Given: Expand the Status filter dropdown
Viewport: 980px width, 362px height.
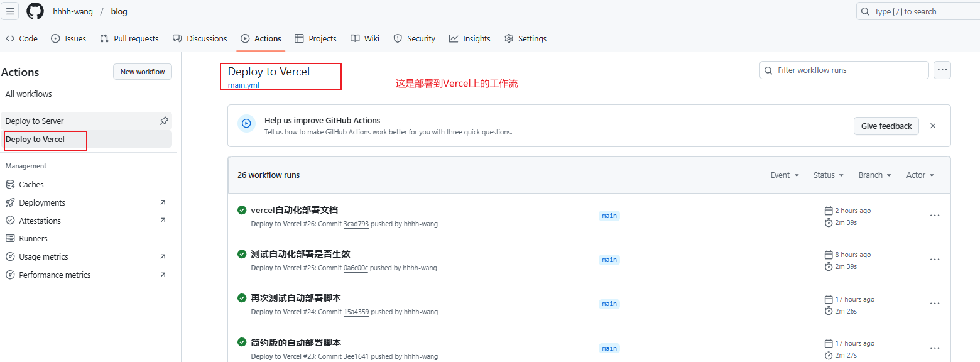Looking at the screenshot, I should [828, 175].
